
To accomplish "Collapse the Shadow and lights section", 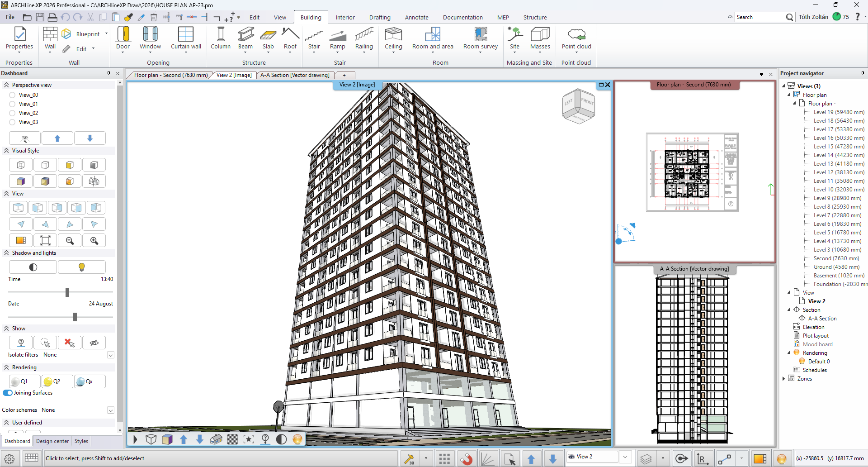I will [x=6, y=253].
